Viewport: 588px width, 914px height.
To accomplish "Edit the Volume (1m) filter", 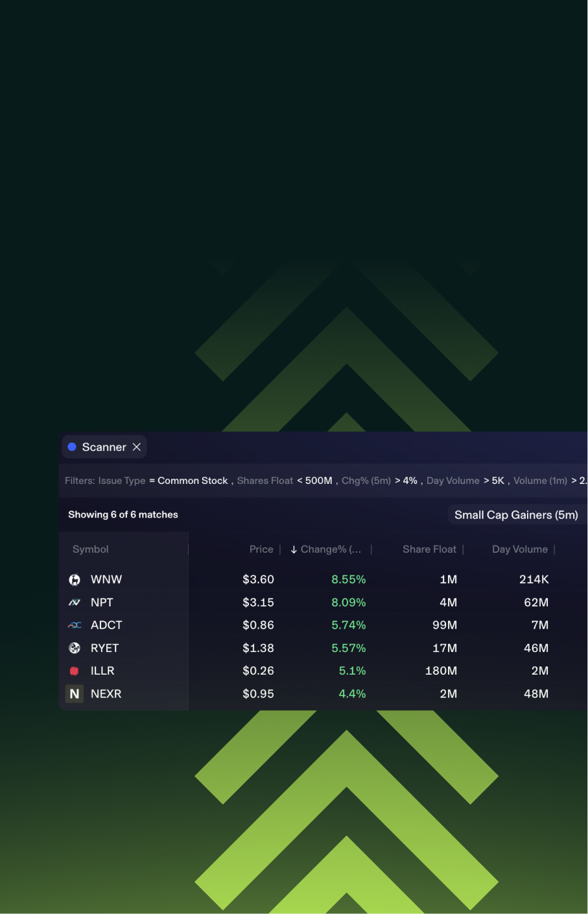I will (x=550, y=481).
